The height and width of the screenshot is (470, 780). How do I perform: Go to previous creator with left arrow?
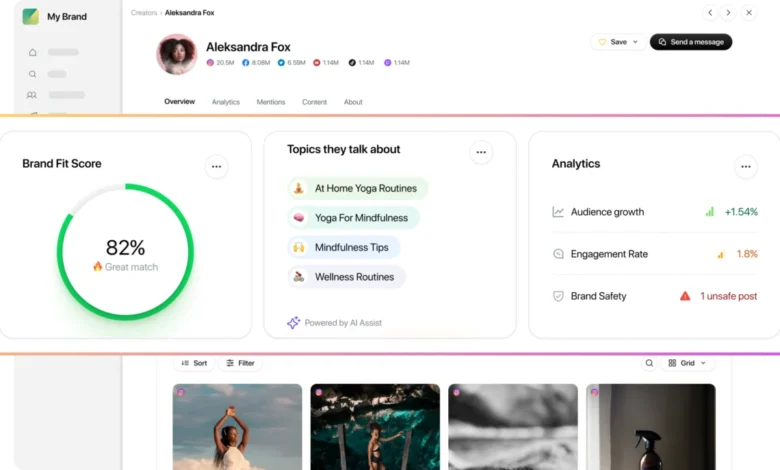tap(711, 13)
